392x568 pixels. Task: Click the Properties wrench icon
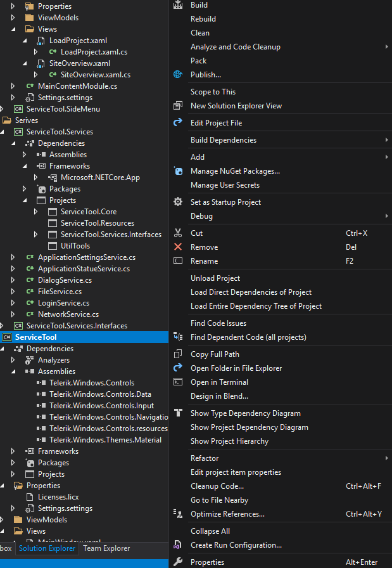tap(178, 562)
